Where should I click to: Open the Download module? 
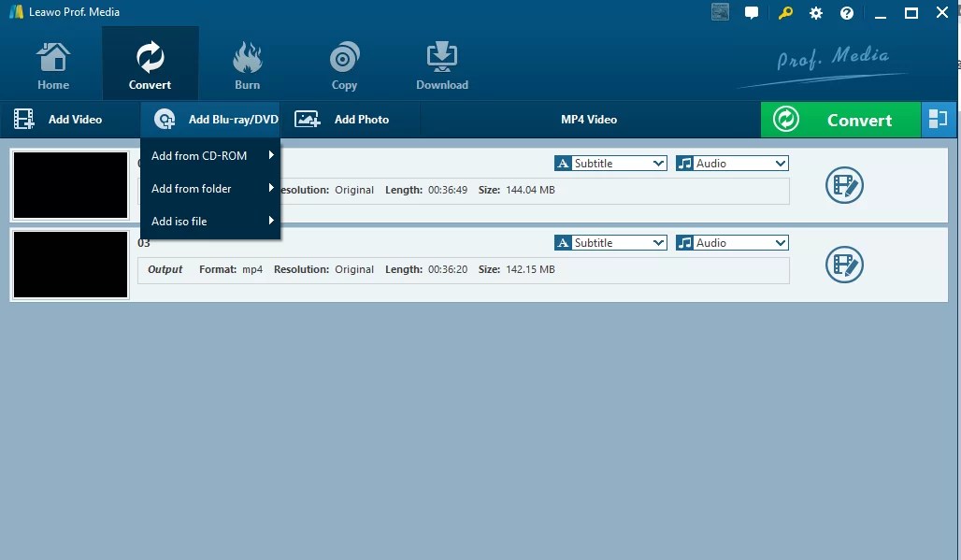pyautogui.click(x=441, y=63)
